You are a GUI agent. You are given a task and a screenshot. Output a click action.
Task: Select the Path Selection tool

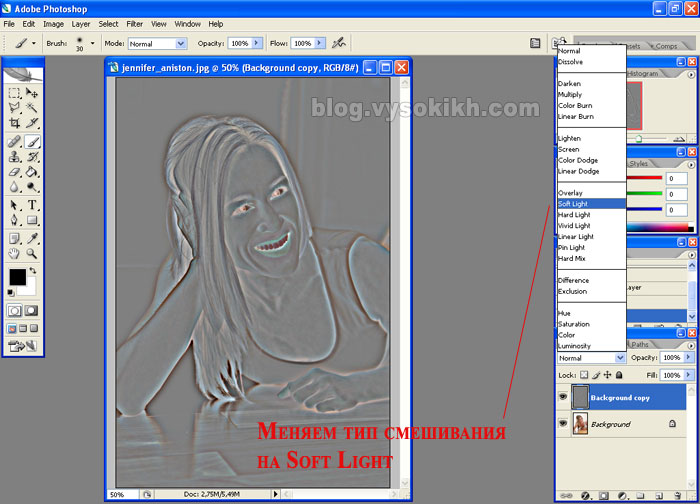click(14, 205)
